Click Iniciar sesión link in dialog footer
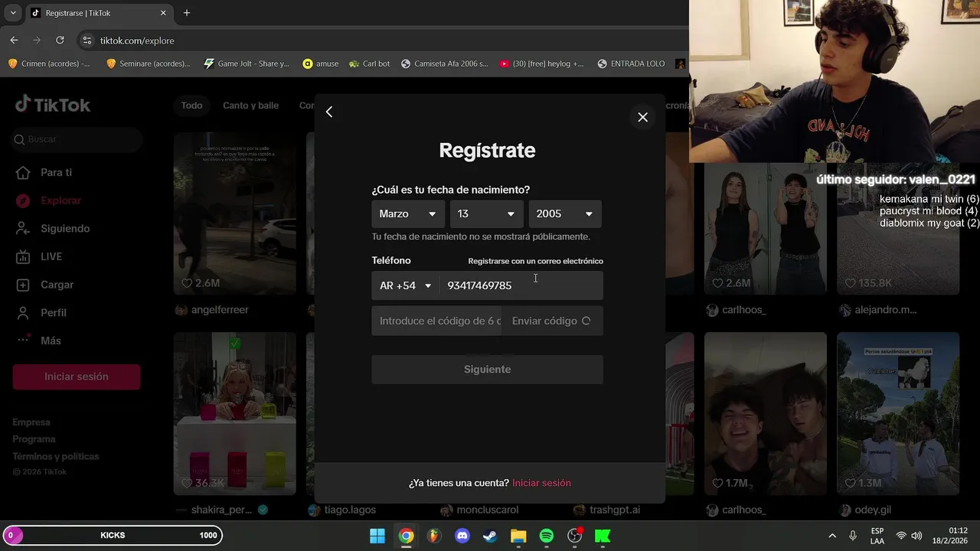 (x=541, y=483)
